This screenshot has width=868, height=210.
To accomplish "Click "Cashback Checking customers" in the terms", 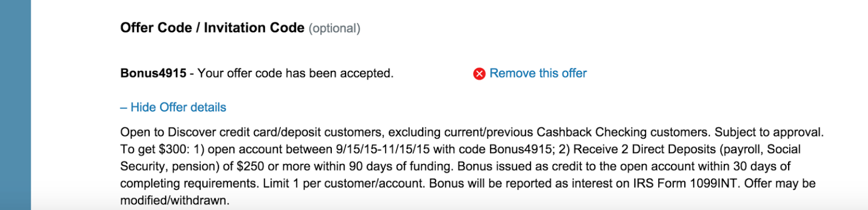I will [623, 132].
